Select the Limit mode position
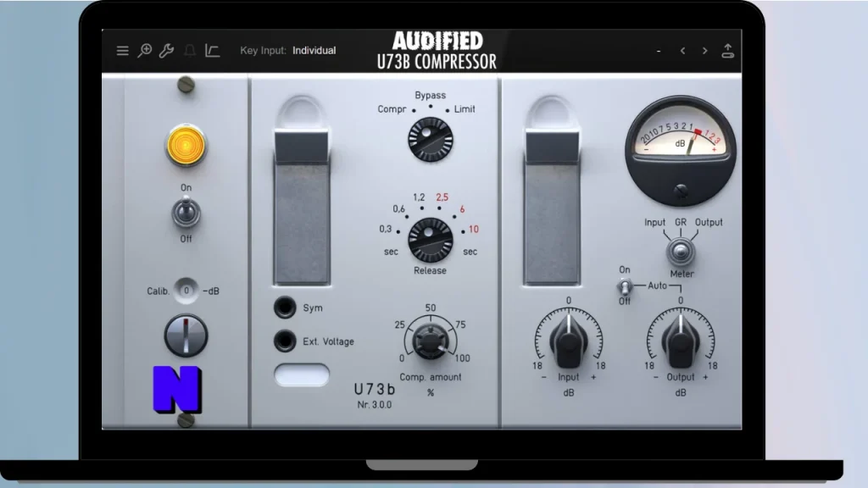 click(x=465, y=109)
